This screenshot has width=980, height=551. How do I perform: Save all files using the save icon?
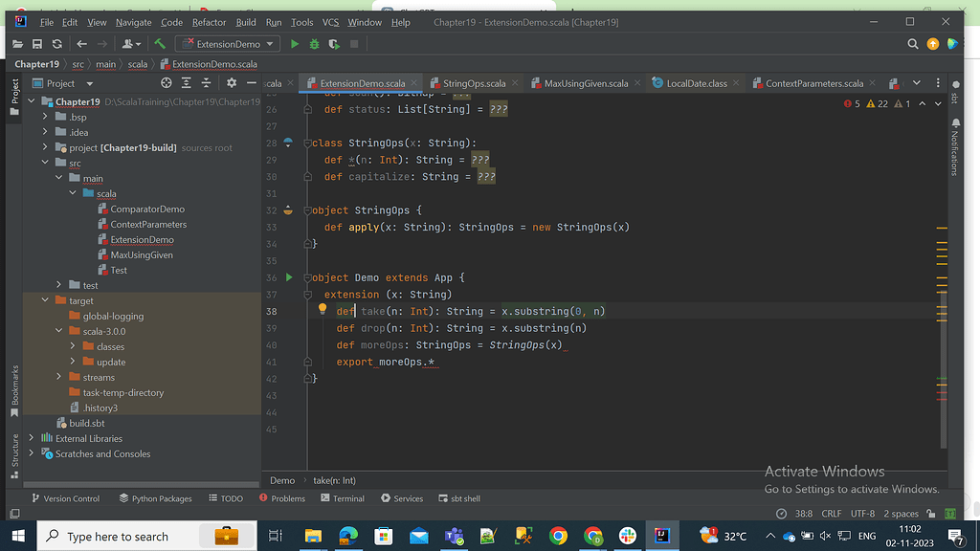pos(36,43)
